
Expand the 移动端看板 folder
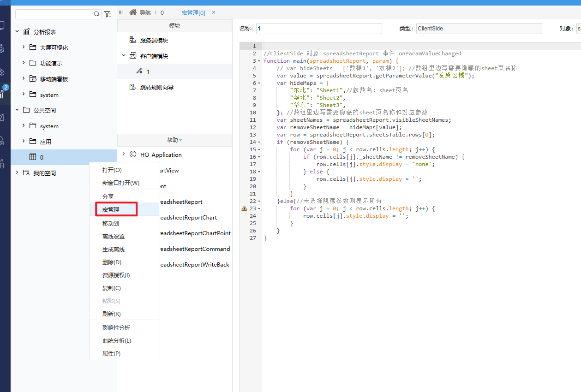(x=24, y=79)
